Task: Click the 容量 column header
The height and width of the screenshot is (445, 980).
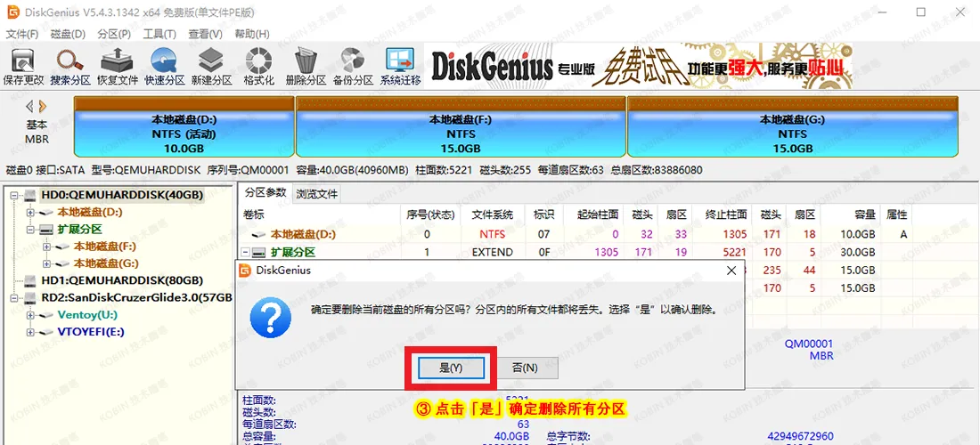Action: 851,214
